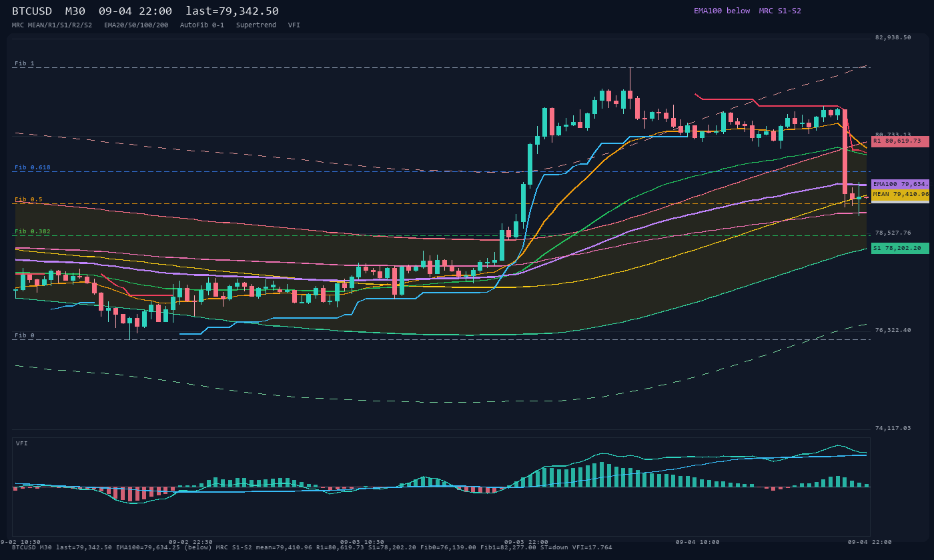Select the 74,117.03 price axis label
Viewport: 934px width, 560px height.
tap(893, 428)
